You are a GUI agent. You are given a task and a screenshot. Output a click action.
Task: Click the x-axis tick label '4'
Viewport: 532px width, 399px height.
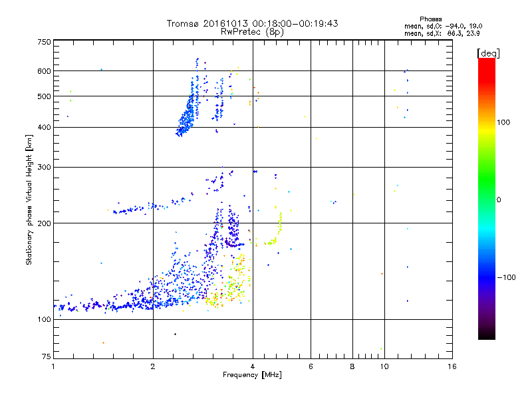(253, 366)
